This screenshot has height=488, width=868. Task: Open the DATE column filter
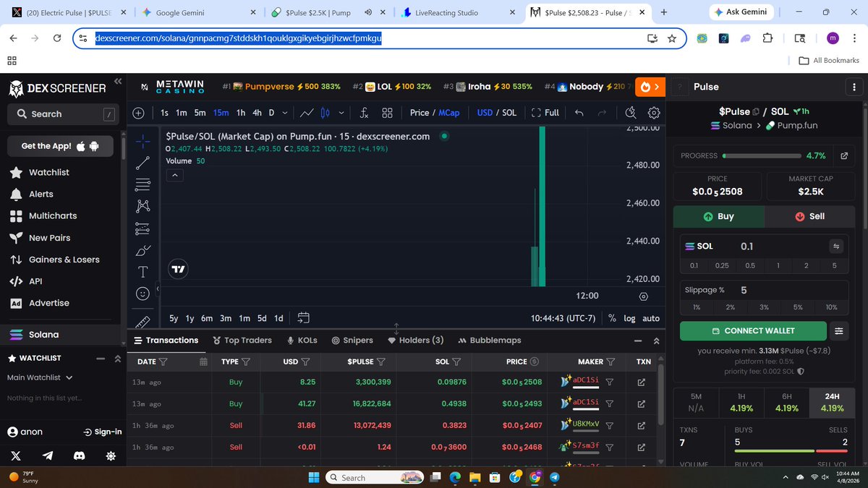(163, 361)
